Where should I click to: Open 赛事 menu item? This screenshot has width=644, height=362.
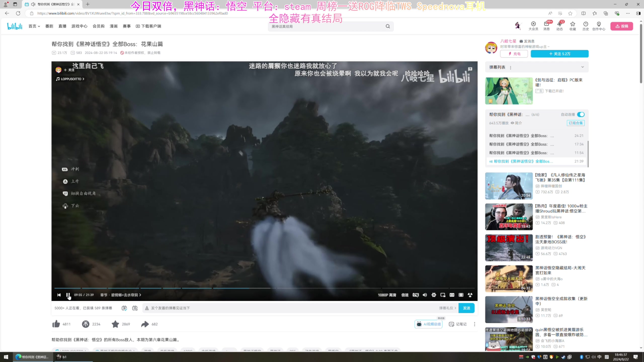click(127, 26)
